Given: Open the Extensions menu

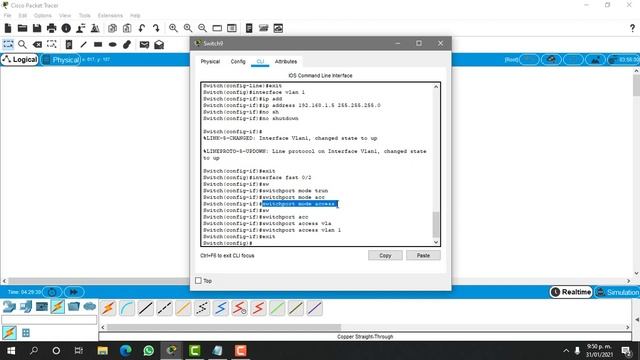Looking at the screenshot, I should (x=110, y=16).
